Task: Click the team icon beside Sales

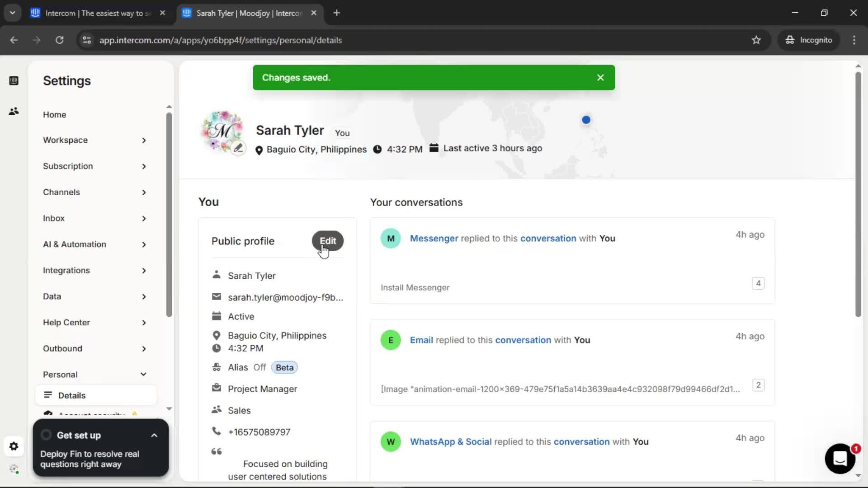Action: [217, 410]
